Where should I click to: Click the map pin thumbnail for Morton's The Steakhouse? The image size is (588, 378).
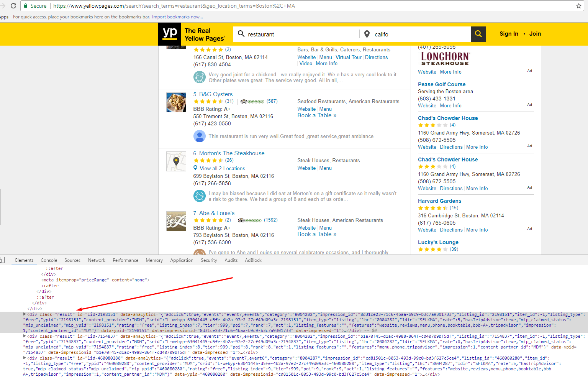(x=176, y=161)
